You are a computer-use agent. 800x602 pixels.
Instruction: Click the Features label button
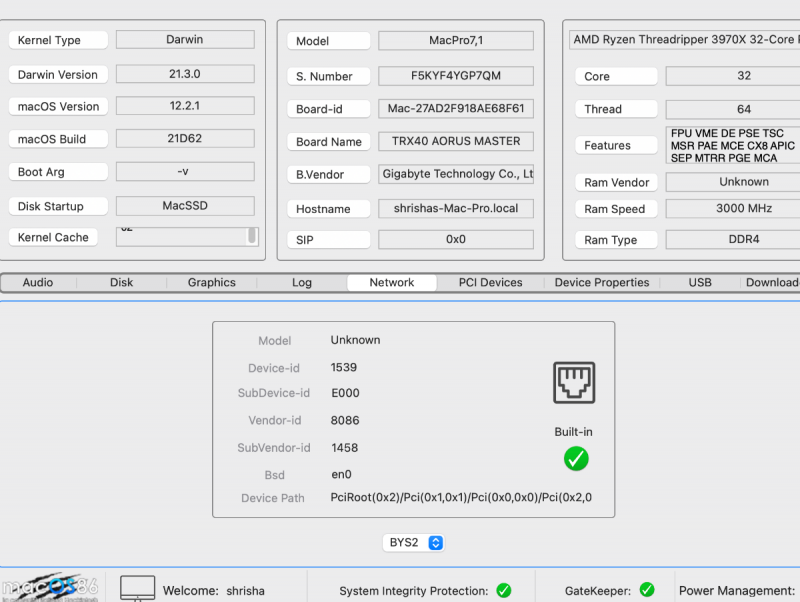(616, 145)
